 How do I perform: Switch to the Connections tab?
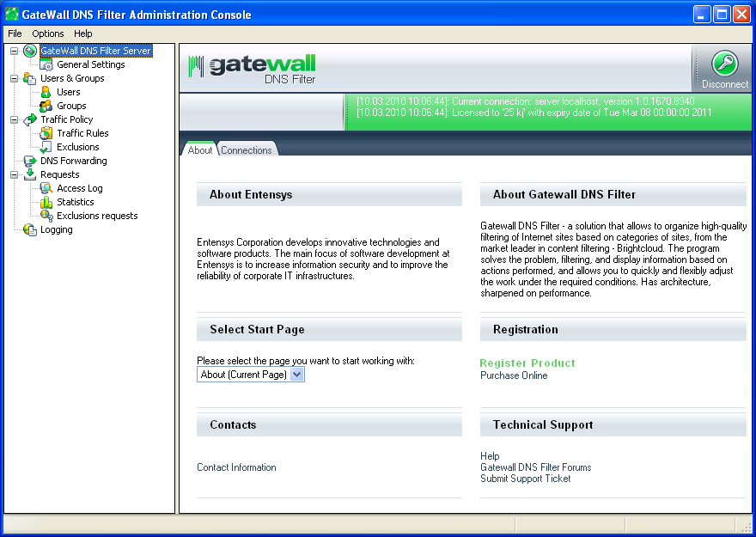247,150
